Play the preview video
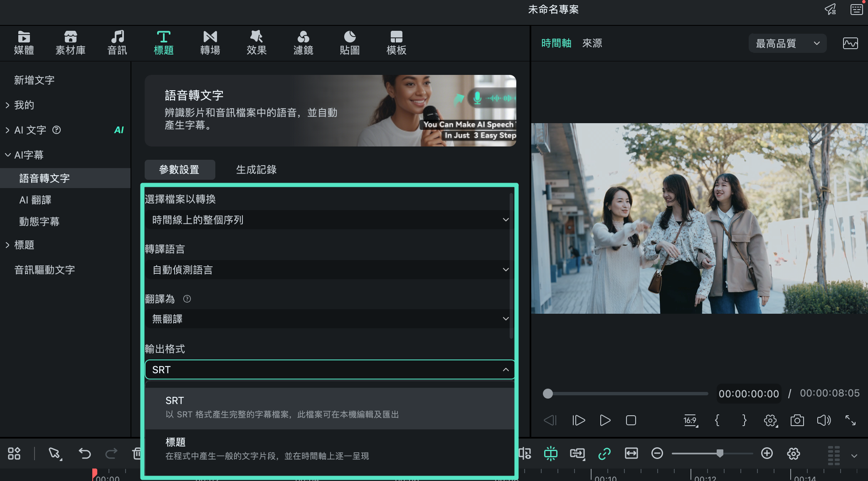The image size is (868, 481). click(605, 420)
